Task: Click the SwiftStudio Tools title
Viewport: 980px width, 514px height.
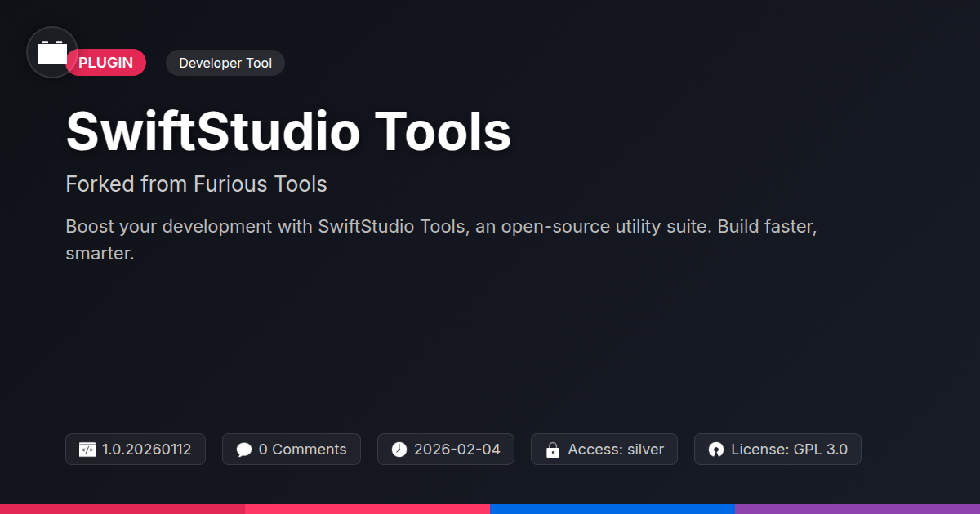Action: click(288, 131)
